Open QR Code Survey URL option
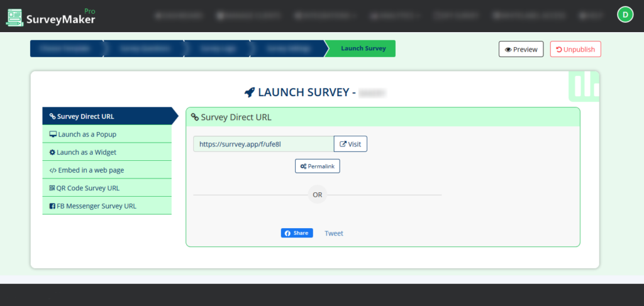Image resolution: width=644 pixels, height=306 pixels. (x=107, y=188)
